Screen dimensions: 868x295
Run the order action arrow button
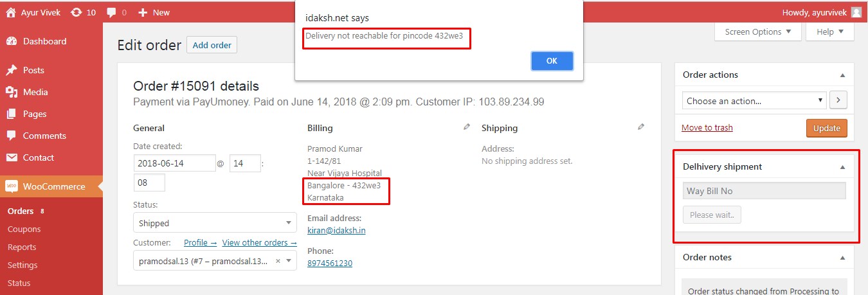(838, 101)
